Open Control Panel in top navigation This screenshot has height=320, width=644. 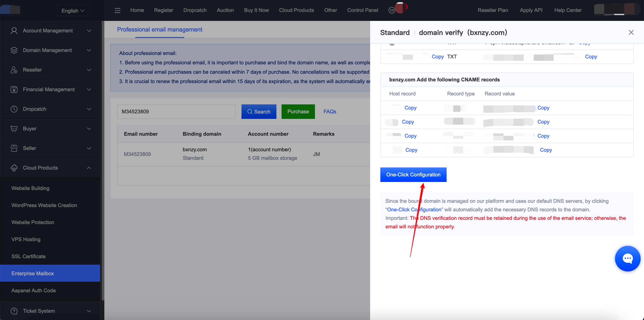click(362, 10)
